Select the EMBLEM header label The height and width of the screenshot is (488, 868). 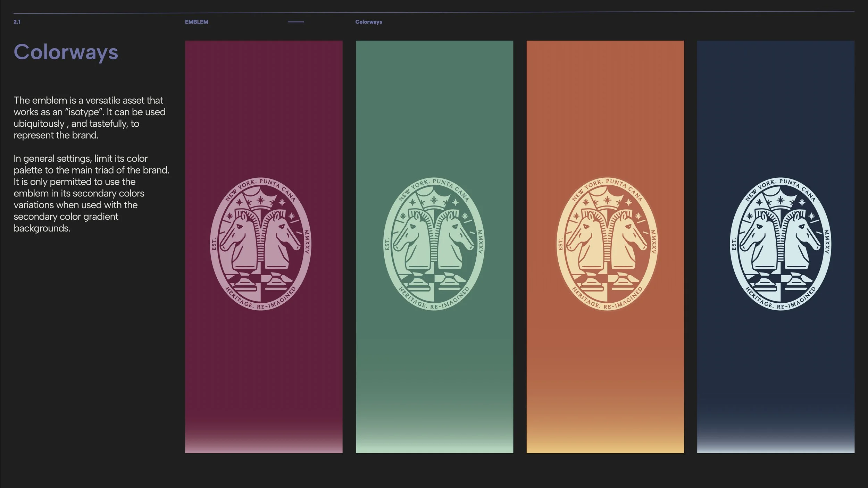point(197,22)
